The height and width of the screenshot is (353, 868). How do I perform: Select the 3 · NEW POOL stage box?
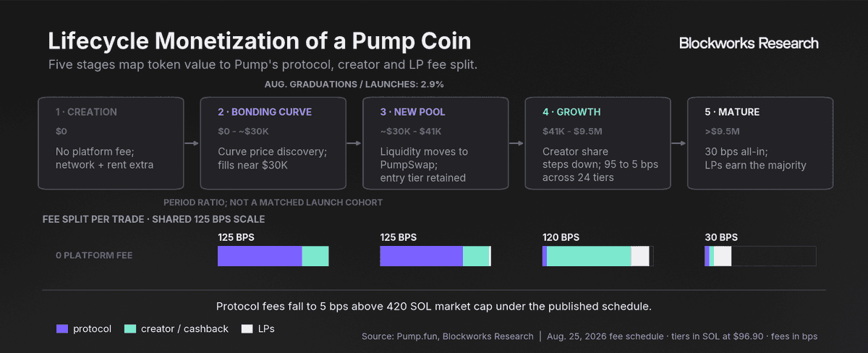[435, 143]
